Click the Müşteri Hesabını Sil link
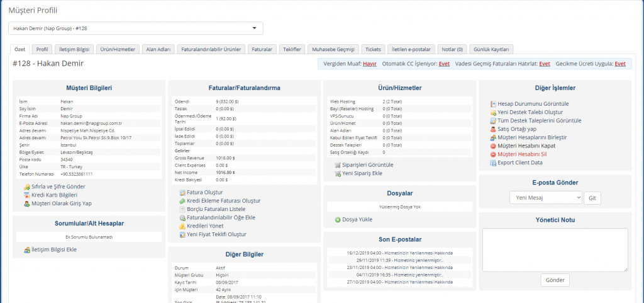This screenshot has height=303, width=644. point(522,154)
